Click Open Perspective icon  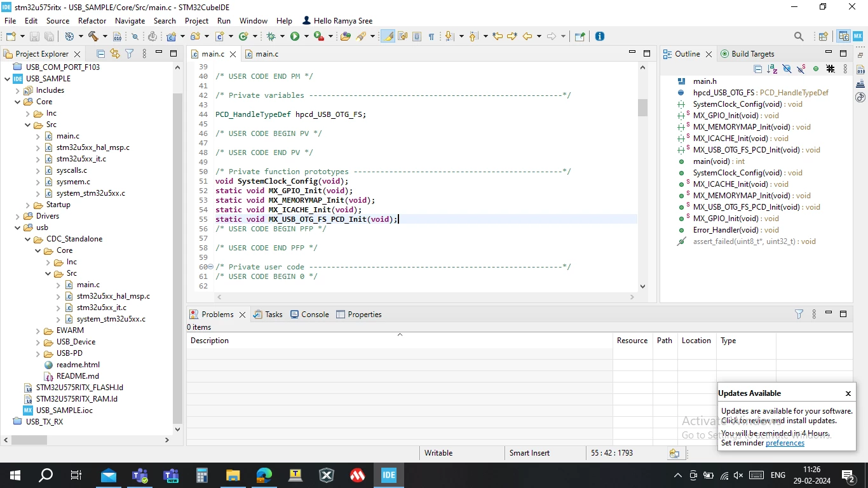pos(824,36)
